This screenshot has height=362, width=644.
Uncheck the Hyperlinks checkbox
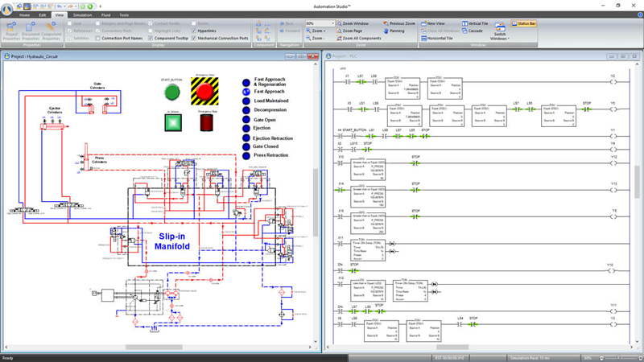(x=194, y=31)
